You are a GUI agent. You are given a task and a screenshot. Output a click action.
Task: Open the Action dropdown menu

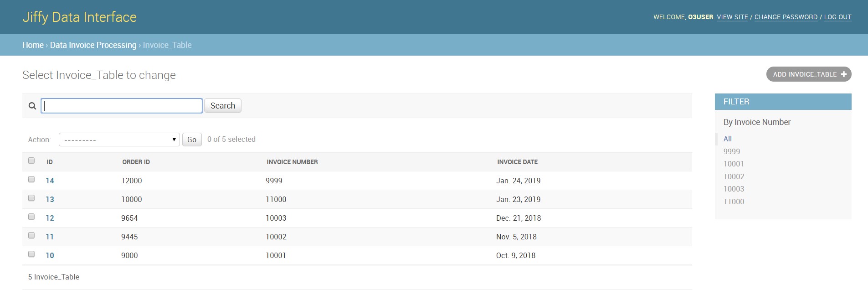pos(119,140)
